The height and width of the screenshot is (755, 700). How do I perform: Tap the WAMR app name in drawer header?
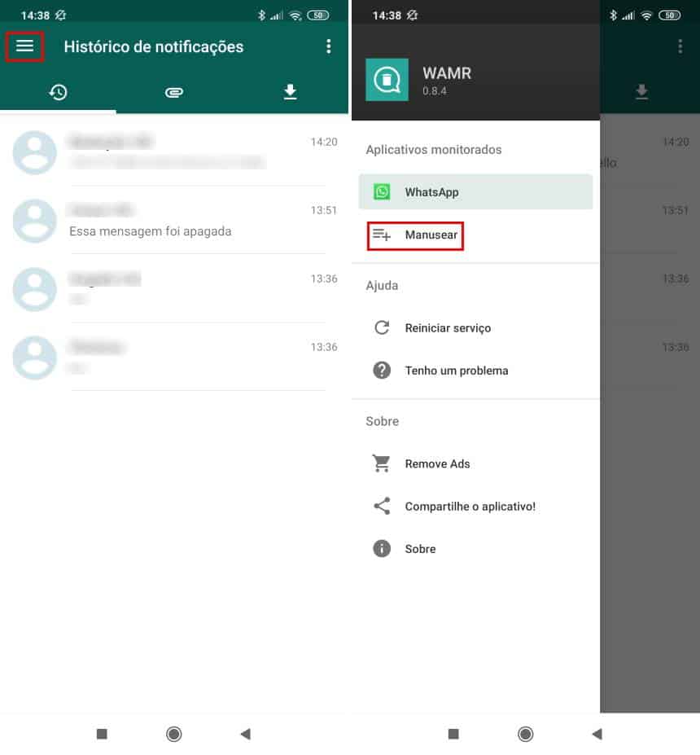tap(447, 73)
